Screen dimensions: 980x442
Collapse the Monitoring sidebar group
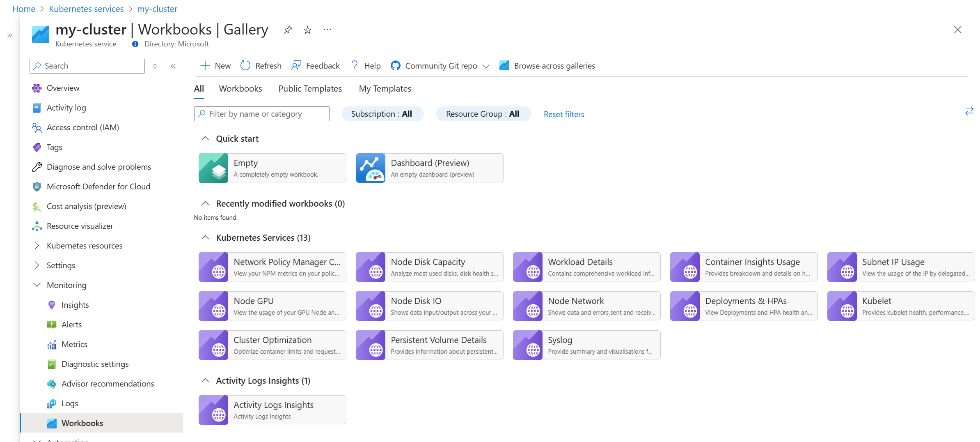pyautogui.click(x=37, y=285)
